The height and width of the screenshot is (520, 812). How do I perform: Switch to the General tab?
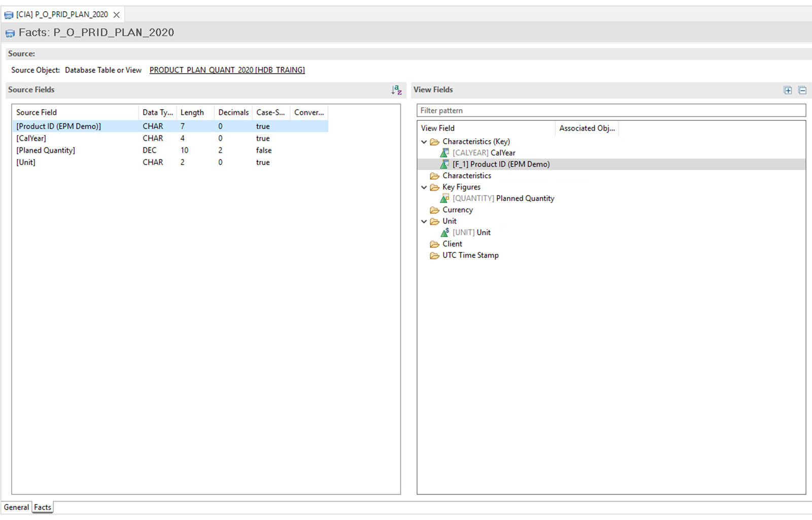tap(16, 507)
